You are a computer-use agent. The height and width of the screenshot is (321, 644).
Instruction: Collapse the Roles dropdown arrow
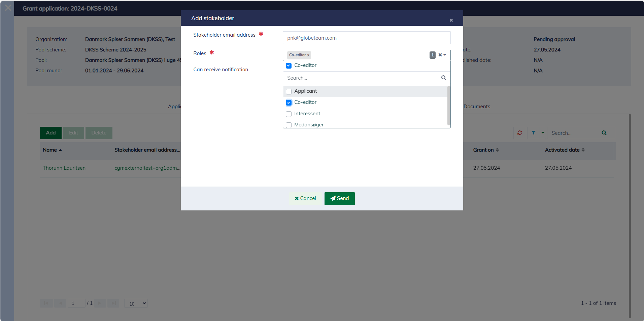coord(445,55)
